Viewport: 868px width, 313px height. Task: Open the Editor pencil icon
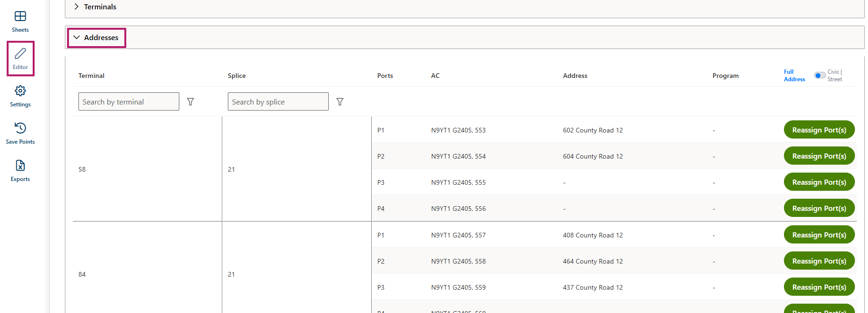pyautogui.click(x=20, y=54)
